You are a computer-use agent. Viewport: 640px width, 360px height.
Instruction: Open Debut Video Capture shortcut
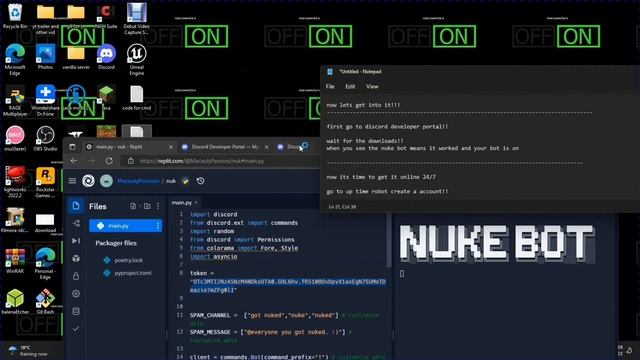pyautogui.click(x=137, y=19)
